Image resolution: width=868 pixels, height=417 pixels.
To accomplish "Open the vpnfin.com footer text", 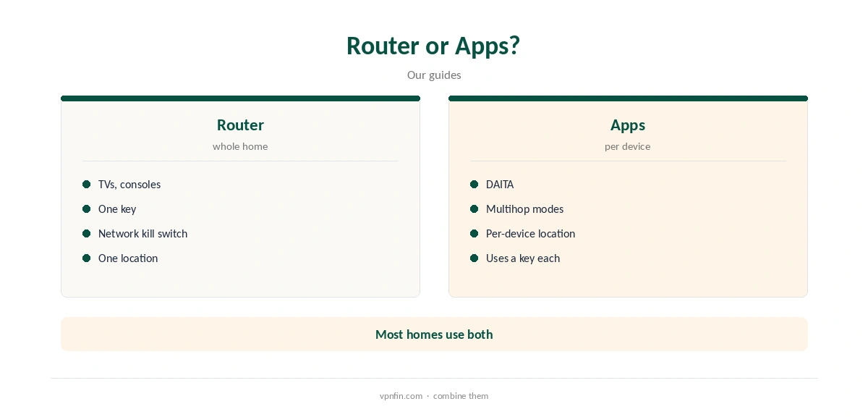I will (401, 396).
